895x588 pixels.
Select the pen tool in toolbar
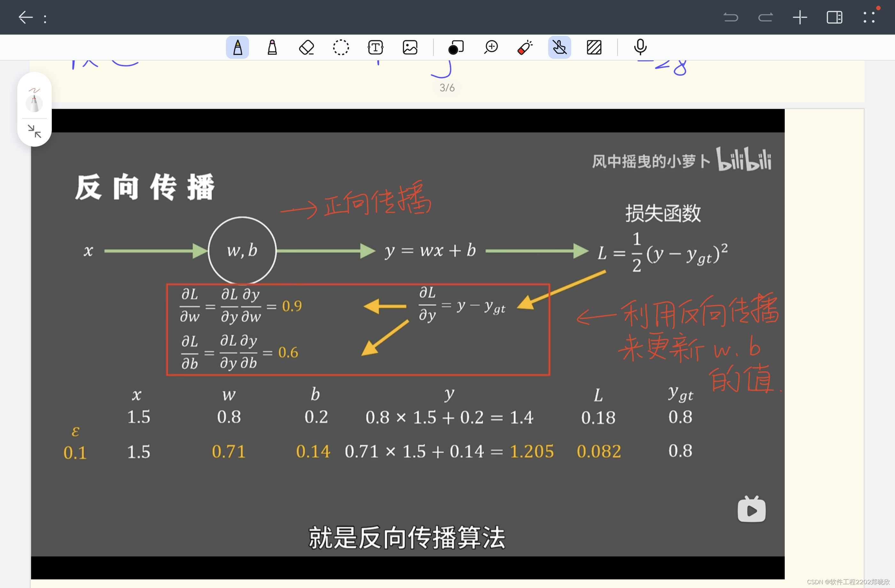pyautogui.click(x=237, y=48)
